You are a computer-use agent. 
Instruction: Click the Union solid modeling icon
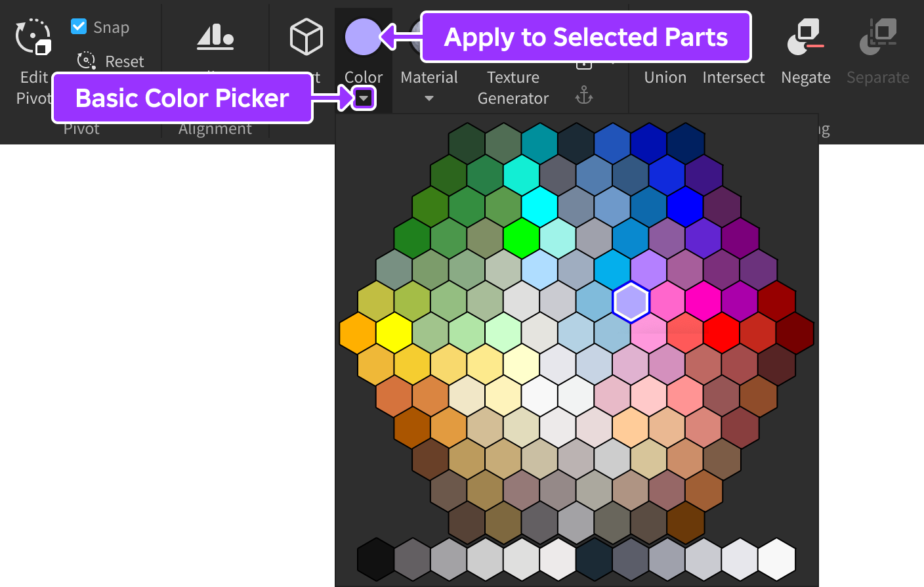[x=665, y=36]
